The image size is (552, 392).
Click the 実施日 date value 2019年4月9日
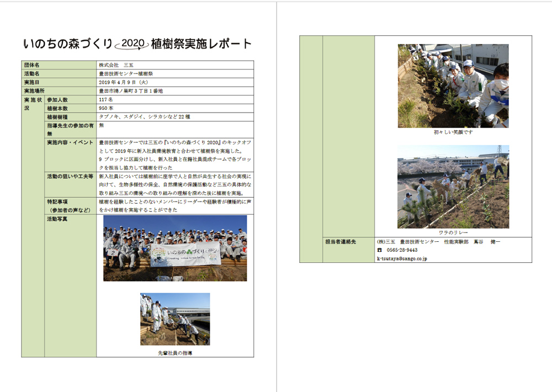point(123,82)
